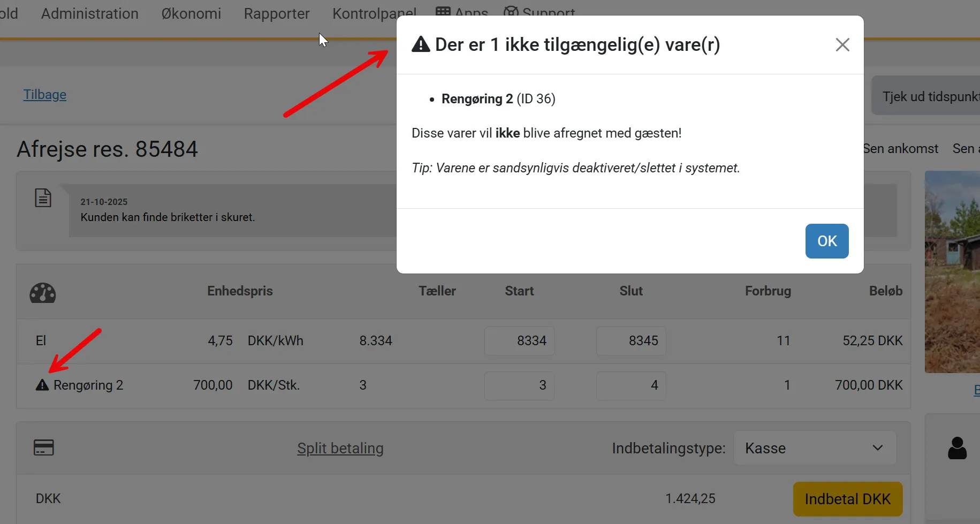Open the Split betaling link
Image resolution: width=980 pixels, height=524 pixels.
pos(340,448)
